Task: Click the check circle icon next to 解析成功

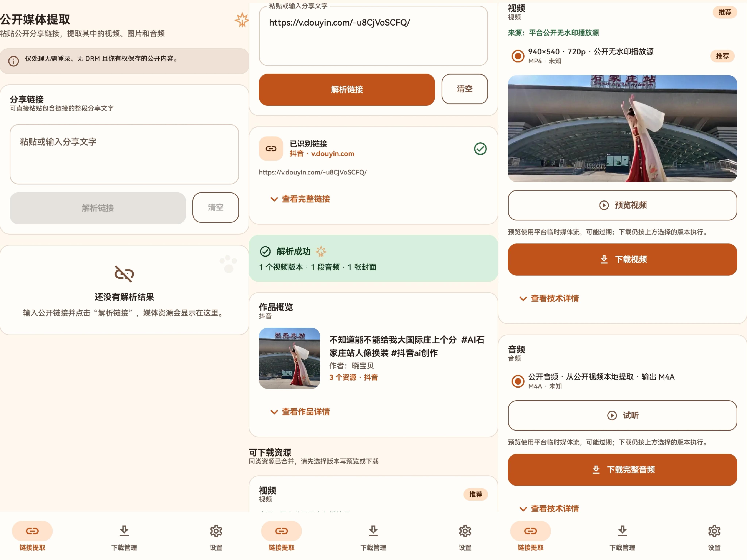Action: [265, 252]
